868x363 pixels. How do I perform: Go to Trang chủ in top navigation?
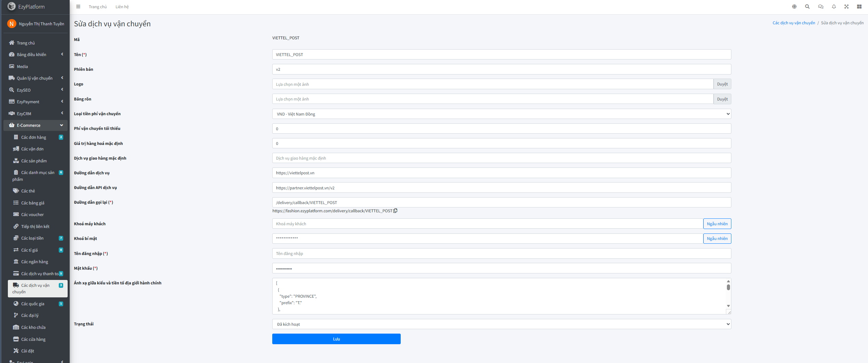pyautogui.click(x=98, y=7)
